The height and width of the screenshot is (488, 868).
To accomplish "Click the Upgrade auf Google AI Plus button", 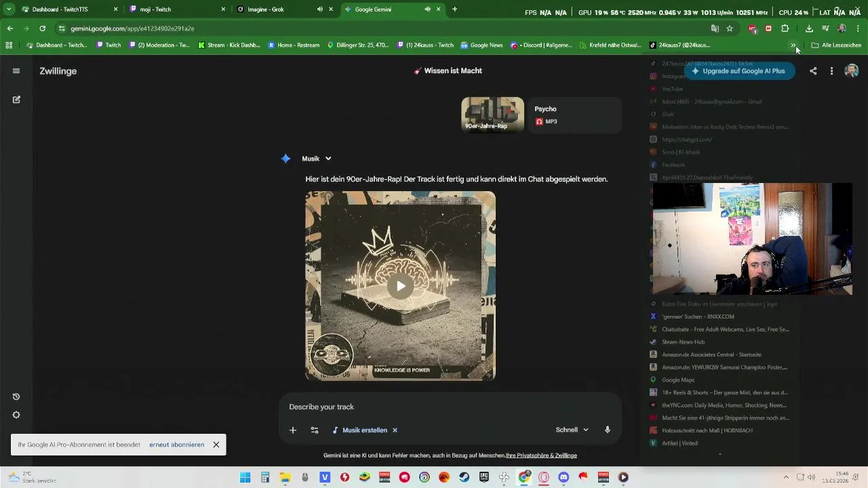I will coord(738,71).
